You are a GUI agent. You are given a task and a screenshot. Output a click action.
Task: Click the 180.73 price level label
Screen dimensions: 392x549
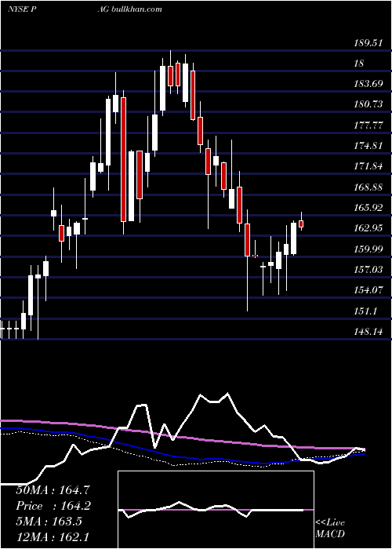coord(368,104)
